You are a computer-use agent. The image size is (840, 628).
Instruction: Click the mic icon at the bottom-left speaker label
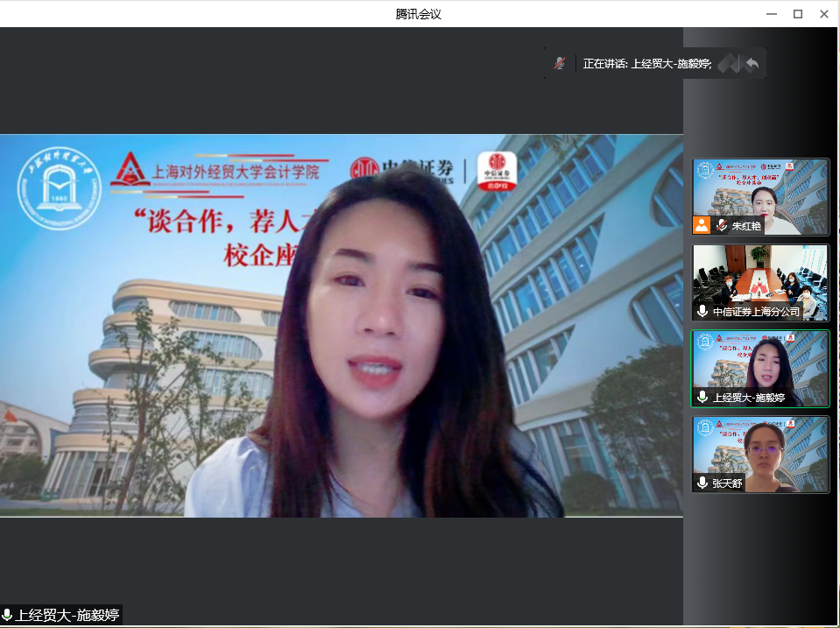click(x=8, y=615)
